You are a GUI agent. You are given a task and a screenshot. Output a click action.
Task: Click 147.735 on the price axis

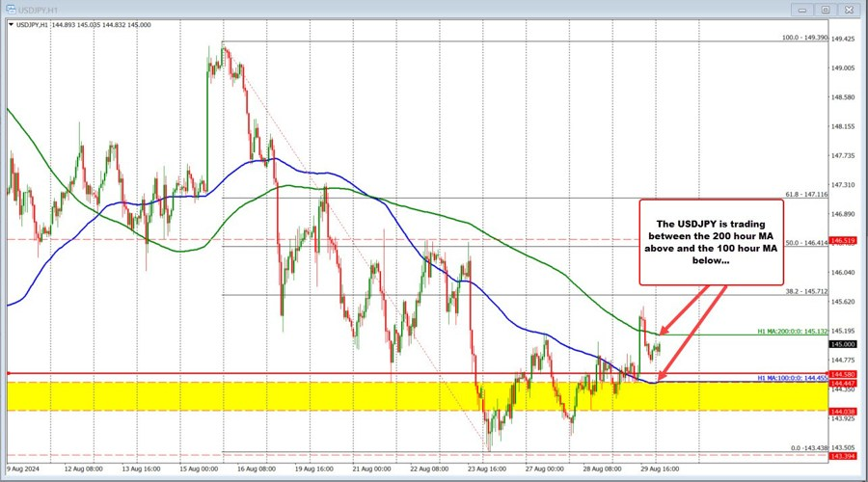[843, 156]
